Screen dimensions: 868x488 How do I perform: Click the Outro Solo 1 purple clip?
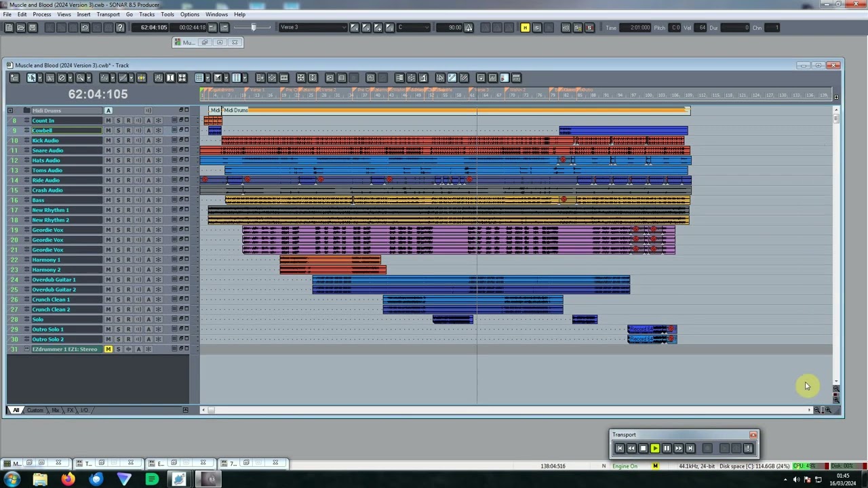click(x=652, y=329)
